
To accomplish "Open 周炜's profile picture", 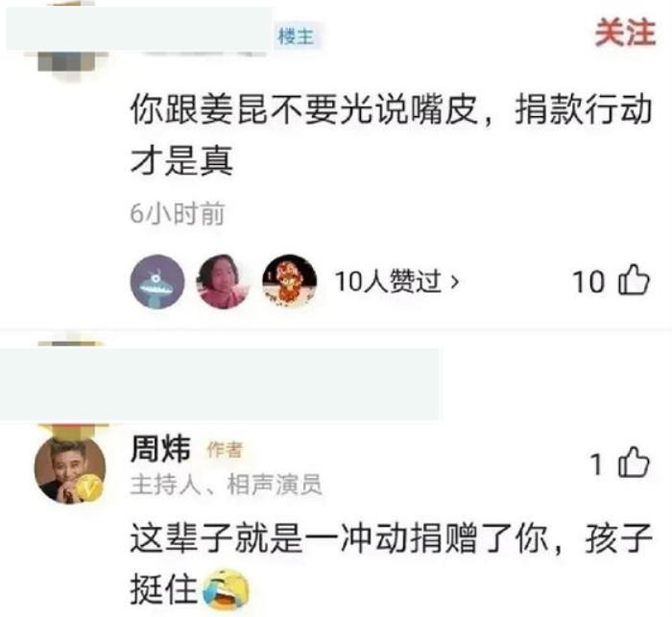I will point(70,468).
